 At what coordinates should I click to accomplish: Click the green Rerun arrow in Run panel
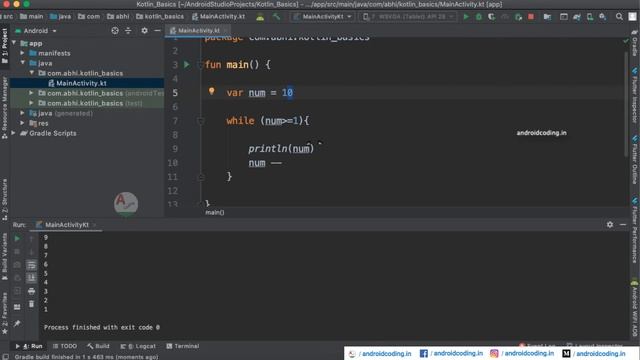coord(17,238)
